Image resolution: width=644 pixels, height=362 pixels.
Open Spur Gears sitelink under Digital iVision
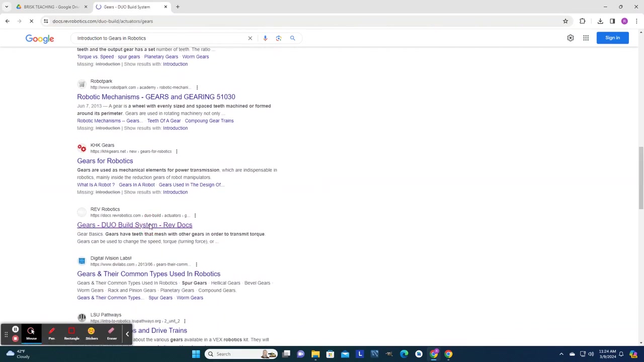coord(160,298)
